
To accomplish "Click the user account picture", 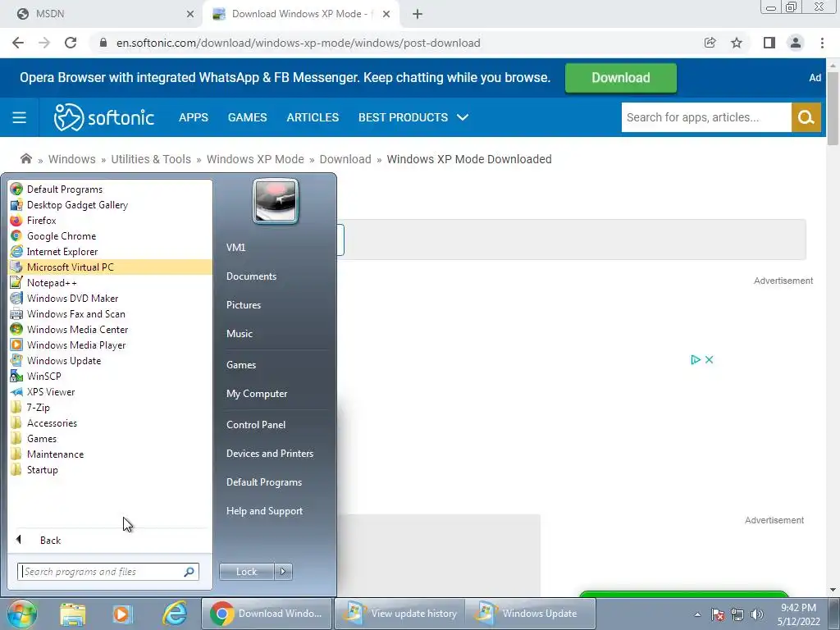I will point(276,201).
